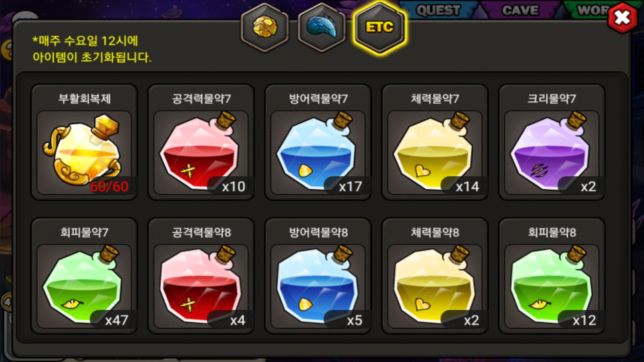Click the 60/60 revival potion count
Screen dimensions: 644x362
point(109,186)
